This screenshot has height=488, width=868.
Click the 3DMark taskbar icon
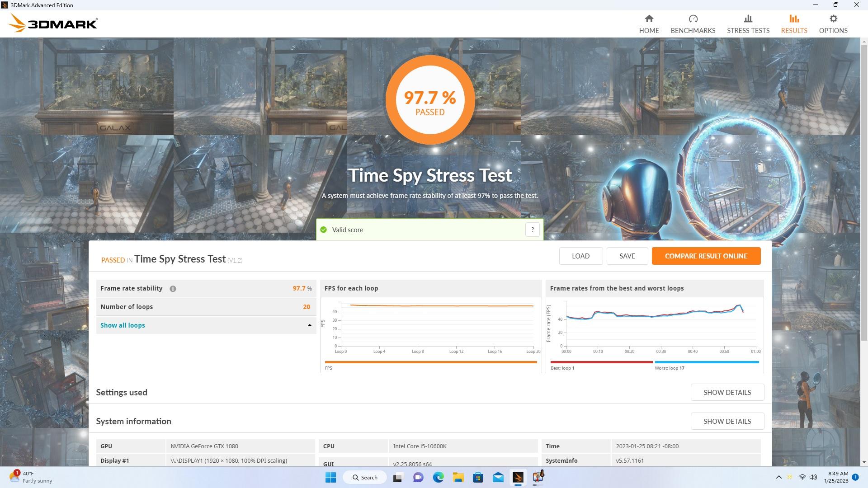(518, 477)
